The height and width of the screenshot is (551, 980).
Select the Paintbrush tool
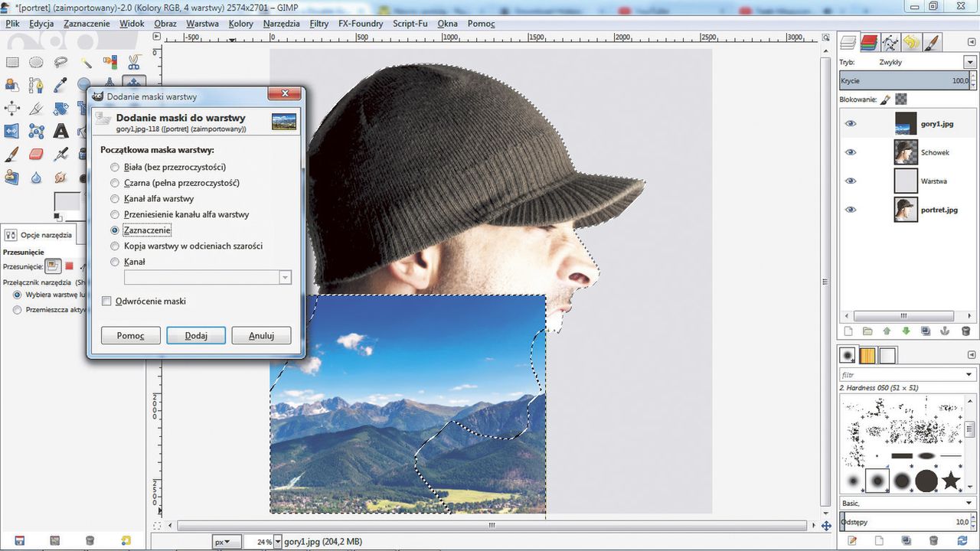(x=12, y=155)
